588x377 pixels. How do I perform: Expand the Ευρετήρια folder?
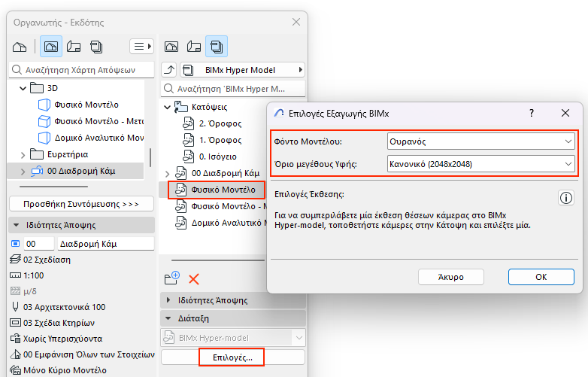pos(23,154)
